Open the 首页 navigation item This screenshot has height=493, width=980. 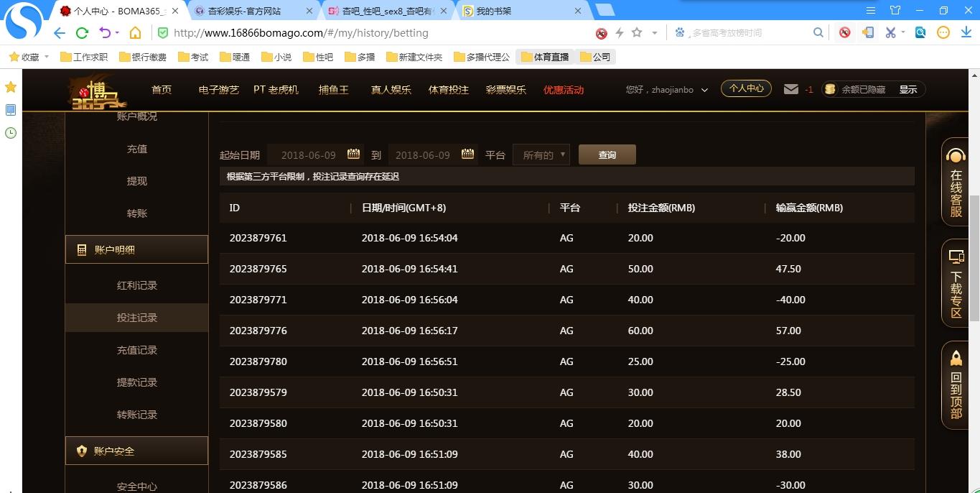(x=162, y=90)
